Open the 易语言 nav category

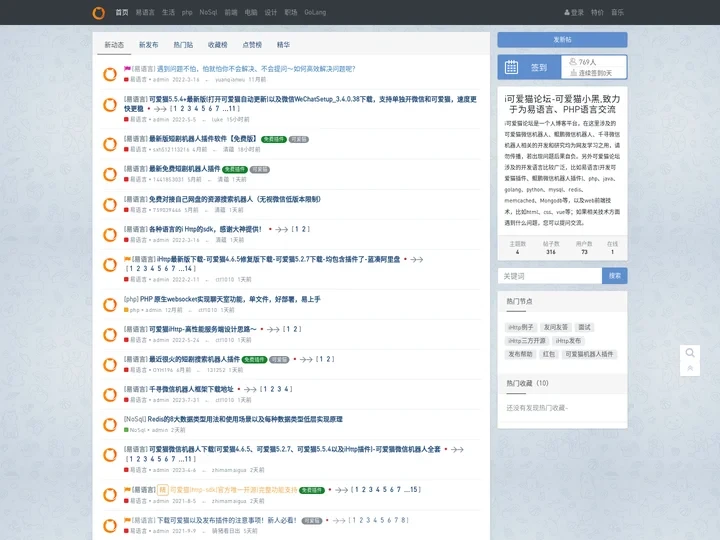coord(145,12)
